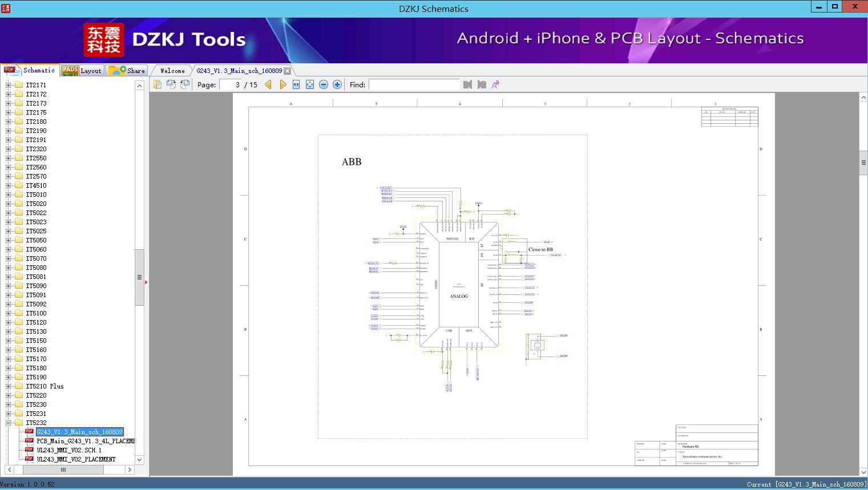The image size is (868, 490).
Task: Collapse the IT5232 folder
Action: click(8, 423)
